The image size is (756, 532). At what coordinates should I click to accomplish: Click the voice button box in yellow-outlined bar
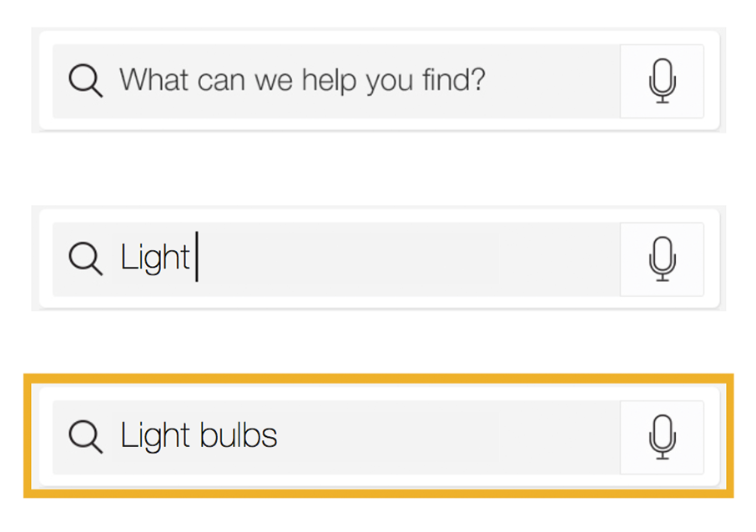point(662,437)
